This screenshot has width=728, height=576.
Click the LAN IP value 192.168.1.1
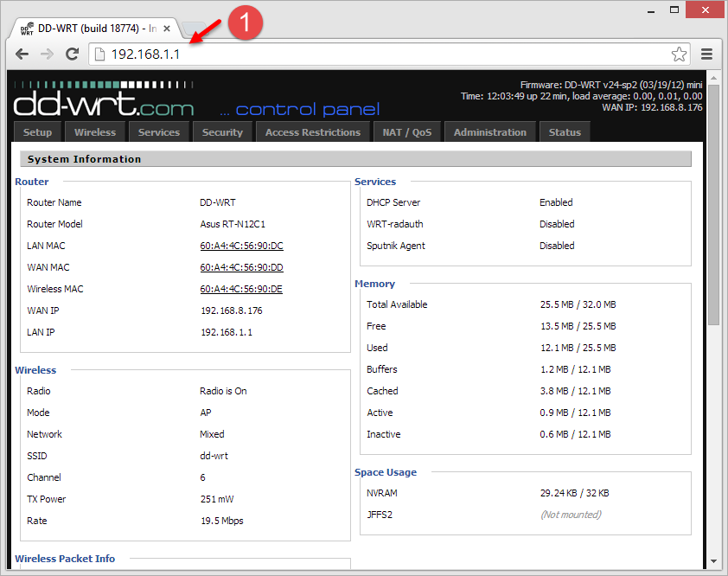[x=227, y=332]
